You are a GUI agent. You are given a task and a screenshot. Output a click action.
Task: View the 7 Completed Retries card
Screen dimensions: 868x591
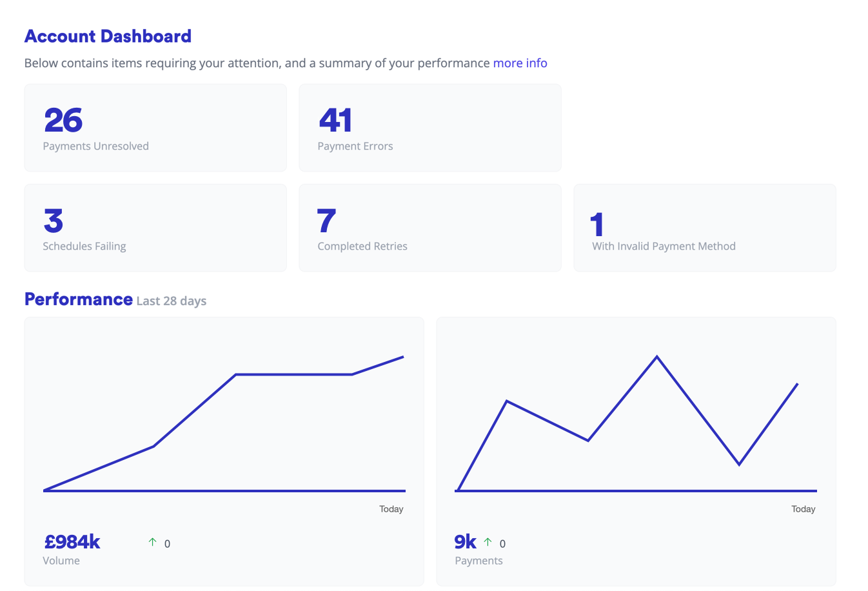pyautogui.click(x=429, y=228)
